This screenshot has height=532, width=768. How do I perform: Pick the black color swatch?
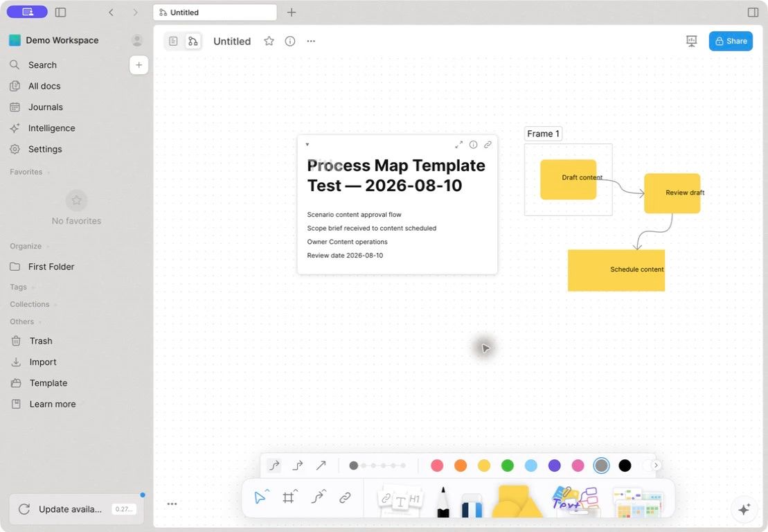(x=625, y=465)
